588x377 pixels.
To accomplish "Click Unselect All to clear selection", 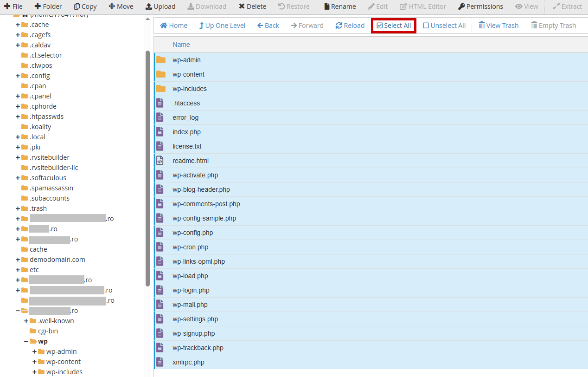I will click(444, 25).
